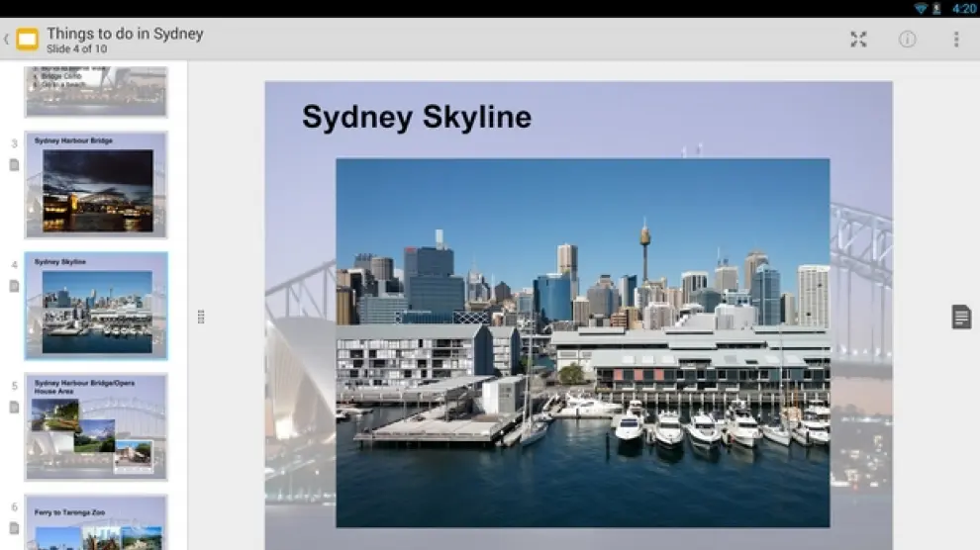Open notes icon beside slide 5

pyautogui.click(x=14, y=407)
